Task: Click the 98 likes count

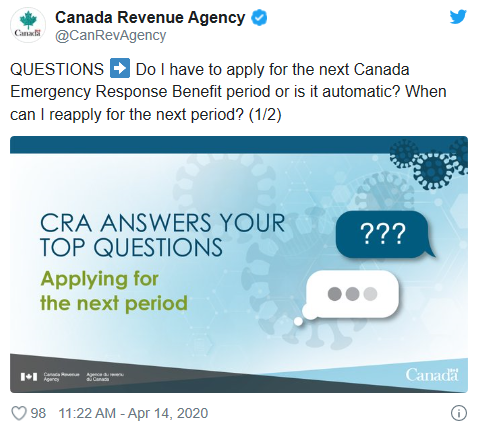Action: click(38, 413)
